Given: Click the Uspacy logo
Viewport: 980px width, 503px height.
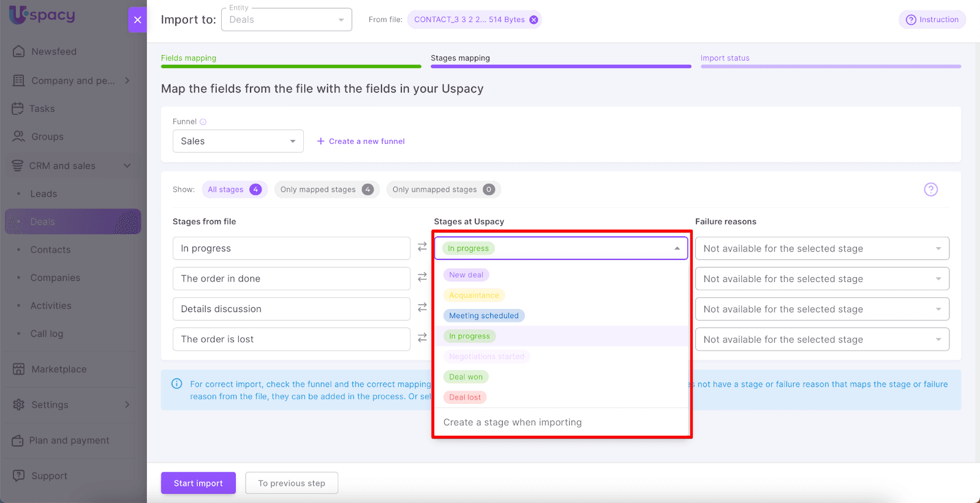Looking at the screenshot, I should 42,15.
